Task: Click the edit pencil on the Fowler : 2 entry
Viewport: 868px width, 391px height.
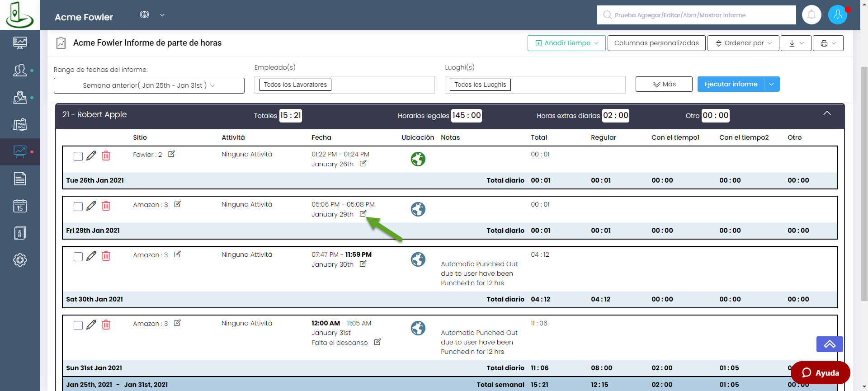Action: coord(91,156)
